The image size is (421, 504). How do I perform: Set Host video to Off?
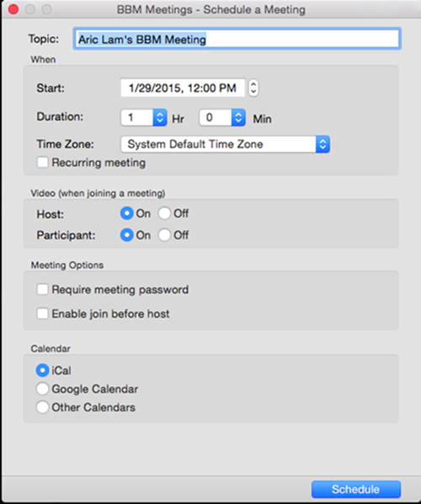(x=164, y=213)
